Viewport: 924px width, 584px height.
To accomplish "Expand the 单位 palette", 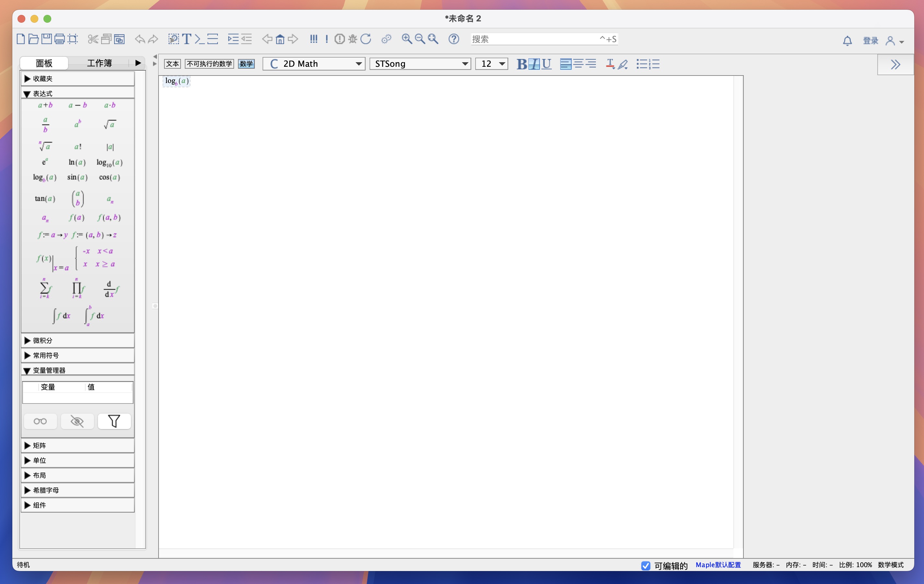I will pos(77,460).
